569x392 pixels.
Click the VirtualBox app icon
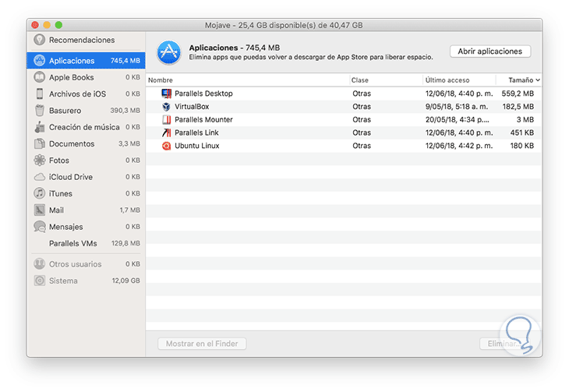tap(166, 107)
